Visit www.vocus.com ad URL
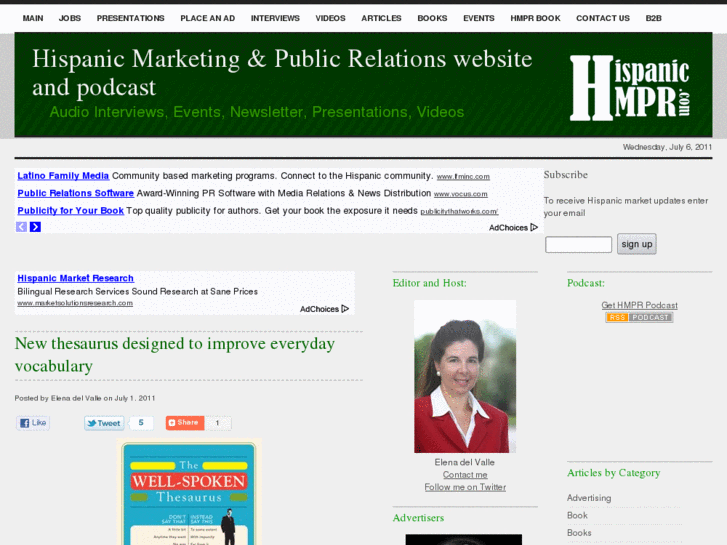This screenshot has height=545, width=727. tap(460, 194)
